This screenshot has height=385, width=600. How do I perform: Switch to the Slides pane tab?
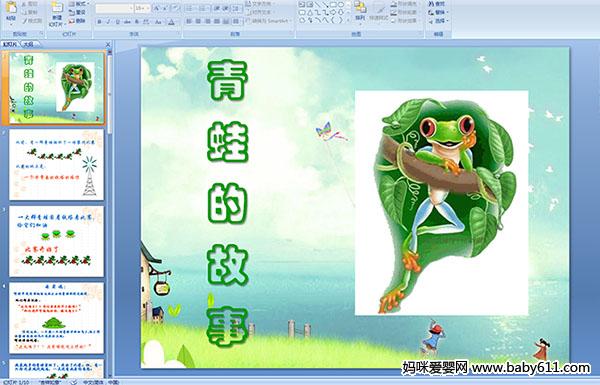coord(10,44)
